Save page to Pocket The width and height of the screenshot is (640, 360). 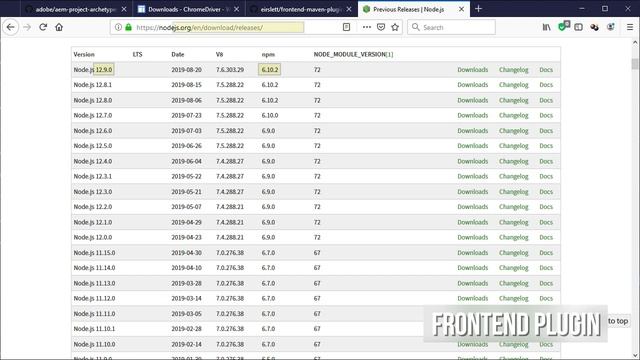click(381, 27)
